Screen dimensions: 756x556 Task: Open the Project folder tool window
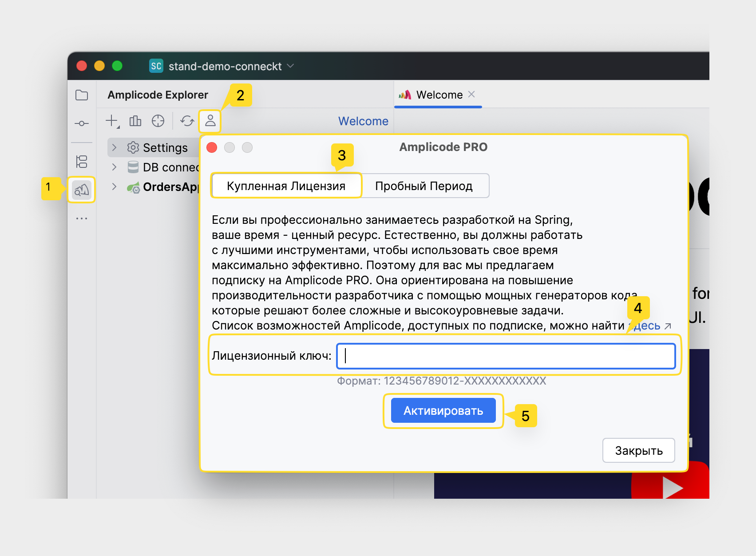82,95
